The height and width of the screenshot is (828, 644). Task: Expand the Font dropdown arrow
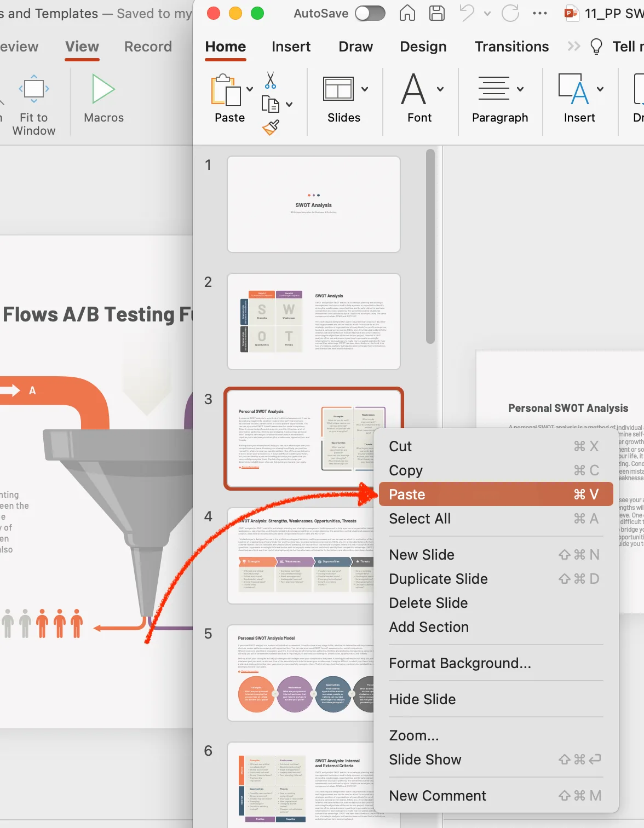(440, 89)
